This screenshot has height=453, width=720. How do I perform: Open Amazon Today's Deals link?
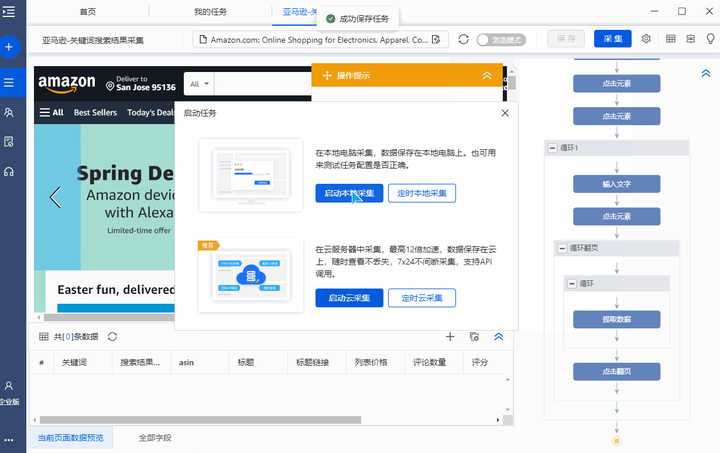click(150, 112)
